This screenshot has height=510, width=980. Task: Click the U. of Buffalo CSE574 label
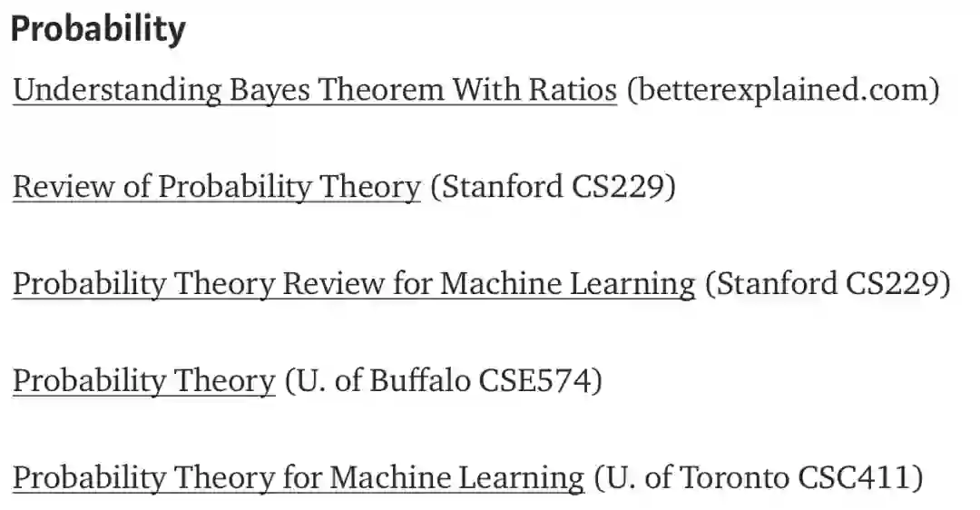click(443, 381)
